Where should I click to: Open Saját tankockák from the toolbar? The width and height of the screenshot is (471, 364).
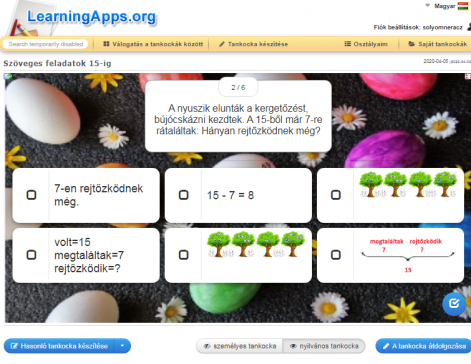click(x=437, y=44)
